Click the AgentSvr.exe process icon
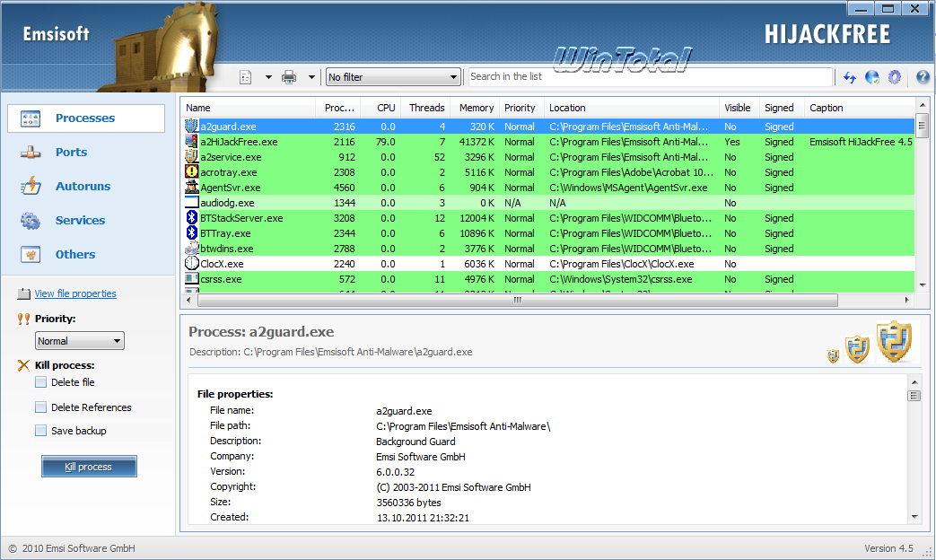Viewport: 936px width, 560px height. click(x=192, y=188)
